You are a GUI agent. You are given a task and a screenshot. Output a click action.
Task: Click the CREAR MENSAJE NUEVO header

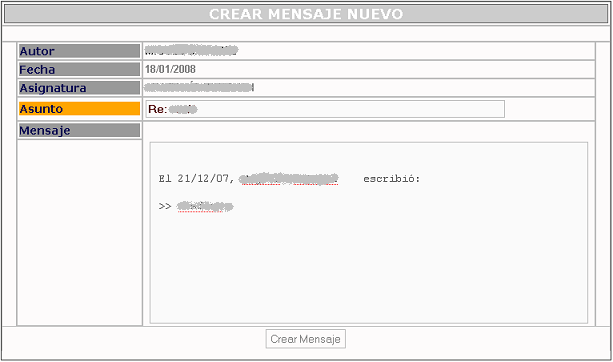(x=306, y=14)
